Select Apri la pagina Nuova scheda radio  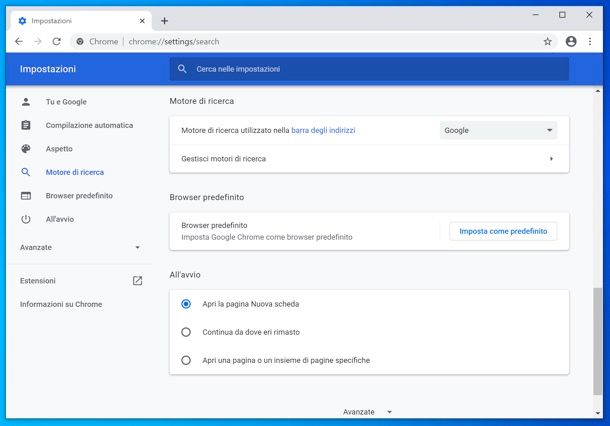pyautogui.click(x=186, y=304)
